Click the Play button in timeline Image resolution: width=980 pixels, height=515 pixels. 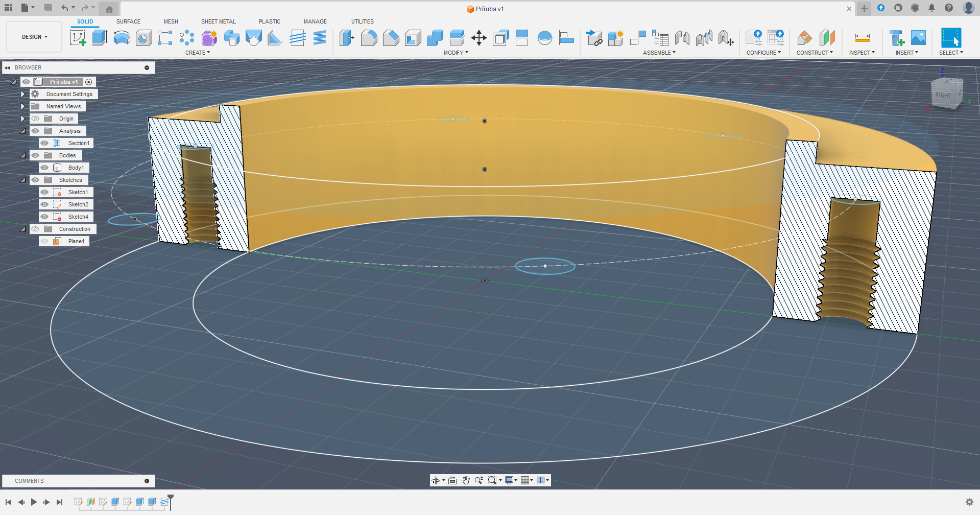click(x=34, y=502)
